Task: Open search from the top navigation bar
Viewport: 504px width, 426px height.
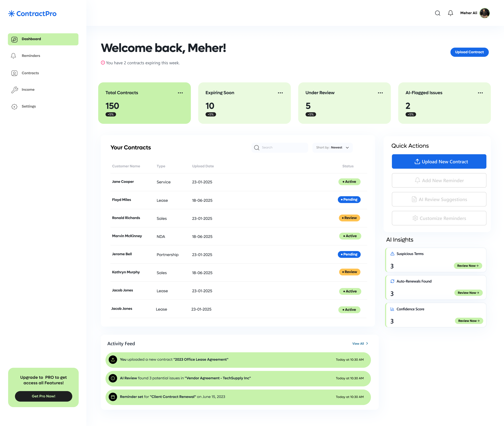Action: tap(438, 13)
